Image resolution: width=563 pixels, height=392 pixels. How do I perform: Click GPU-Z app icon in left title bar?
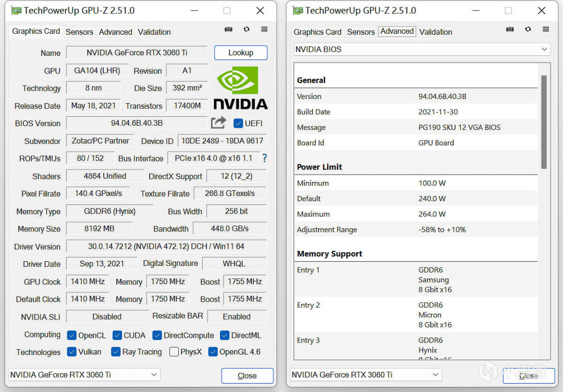click(16, 10)
